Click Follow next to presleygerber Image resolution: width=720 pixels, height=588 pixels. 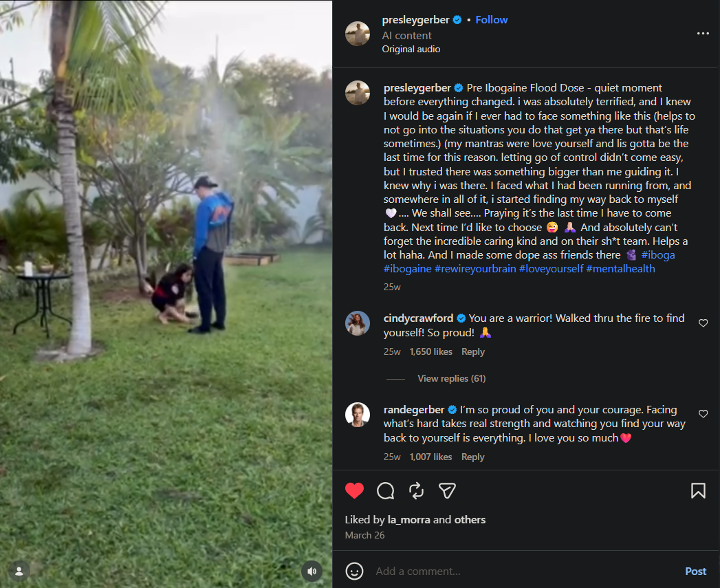[x=491, y=20]
